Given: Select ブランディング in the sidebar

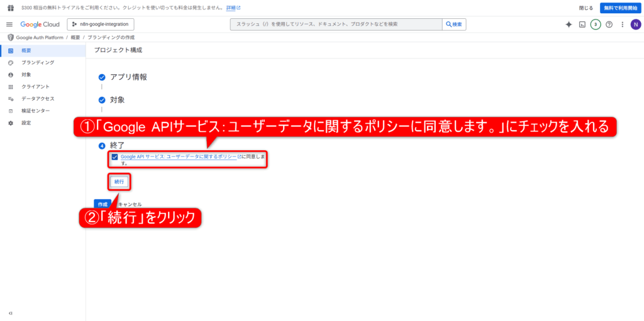Looking at the screenshot, I should (x=38, y=63).
